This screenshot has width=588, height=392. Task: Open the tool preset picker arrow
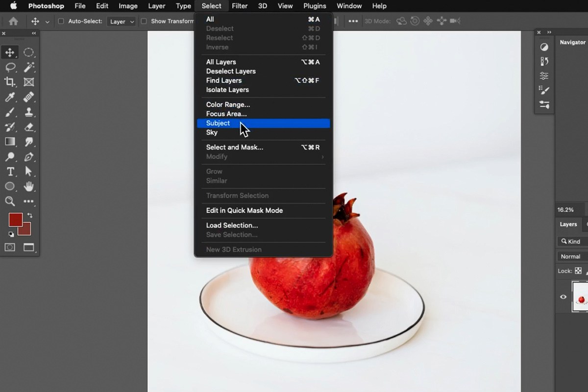[x=48, y=22]
